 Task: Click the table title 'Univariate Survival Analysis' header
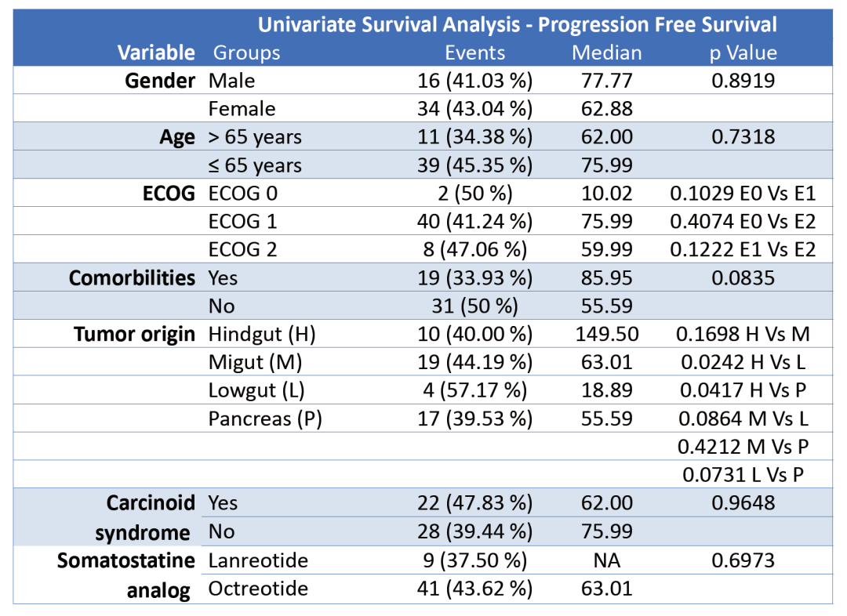(x=518, y=24)
